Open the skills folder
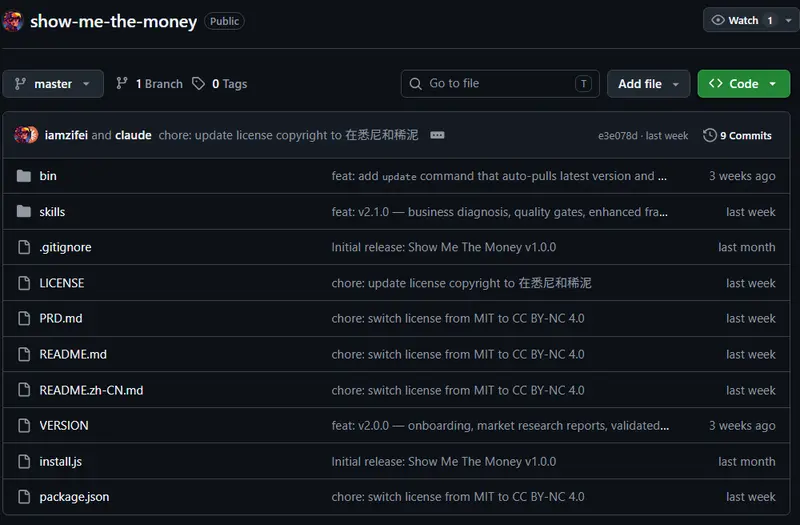The width and height of the screenshot is (800, 525). [52, 212]
